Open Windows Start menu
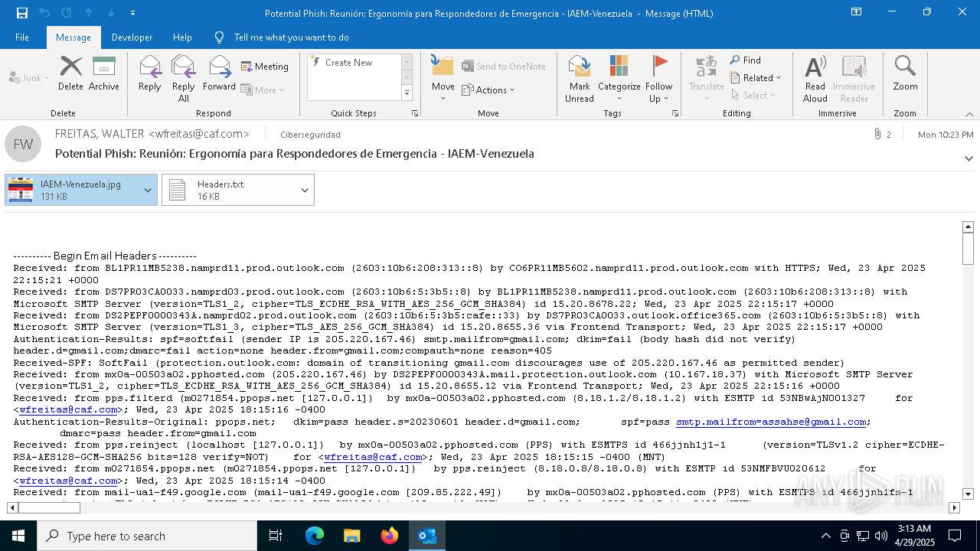This screenshot has height=551, width=980. 18,536
